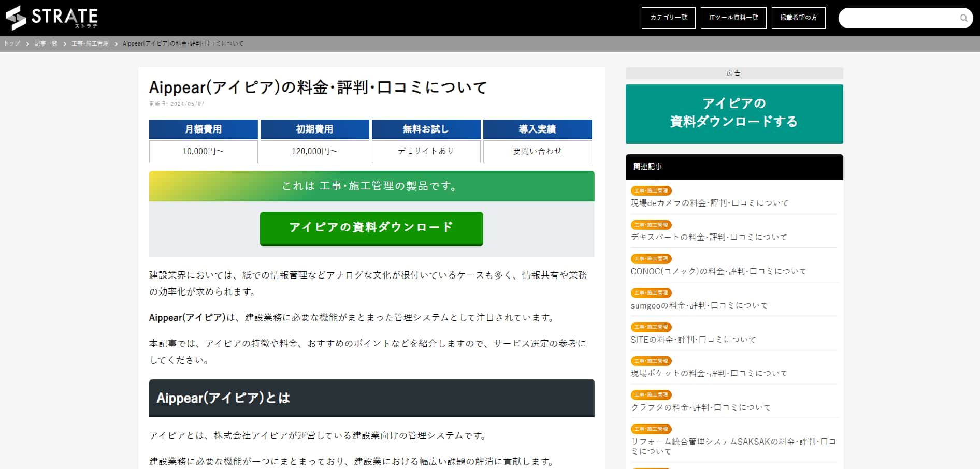980x469 pixels.
Task: Click the デモサイトあり cell
Action: click(x=426, y=152)
